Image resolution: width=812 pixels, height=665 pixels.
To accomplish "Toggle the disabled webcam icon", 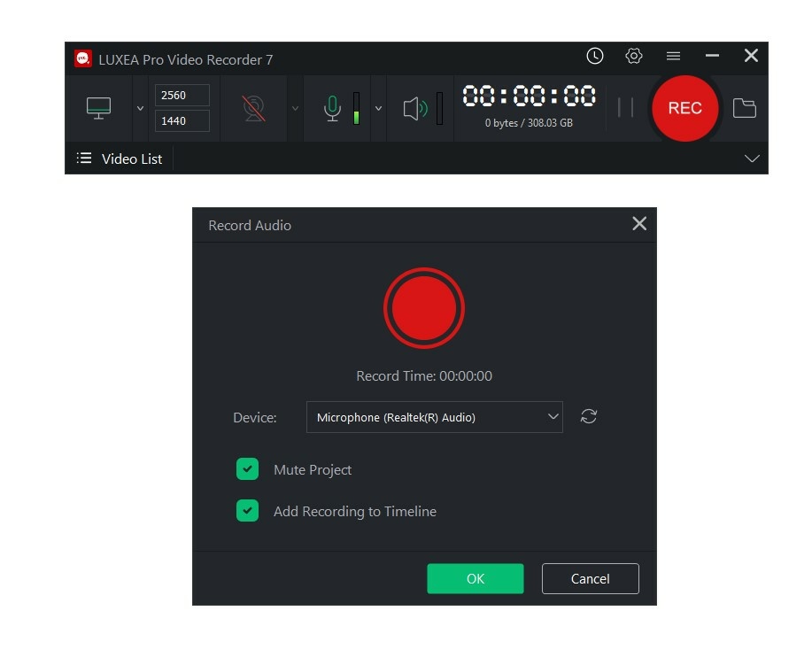I will pyautogui.click(x=254, y=108).
